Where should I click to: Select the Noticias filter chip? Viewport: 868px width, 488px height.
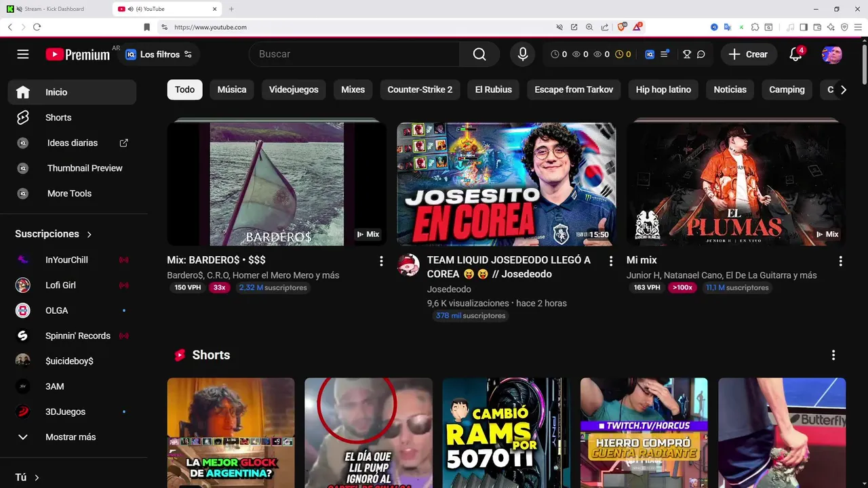click(730, 89)
